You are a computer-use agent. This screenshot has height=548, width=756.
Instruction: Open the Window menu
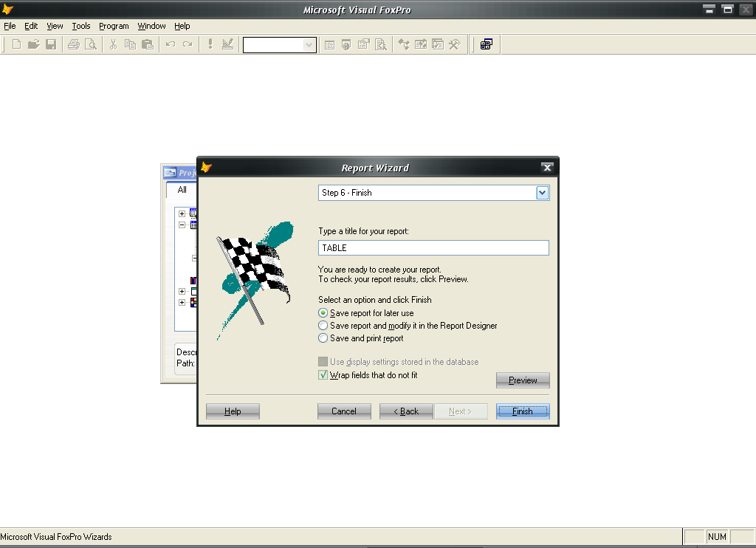click(x=151, y=26)
